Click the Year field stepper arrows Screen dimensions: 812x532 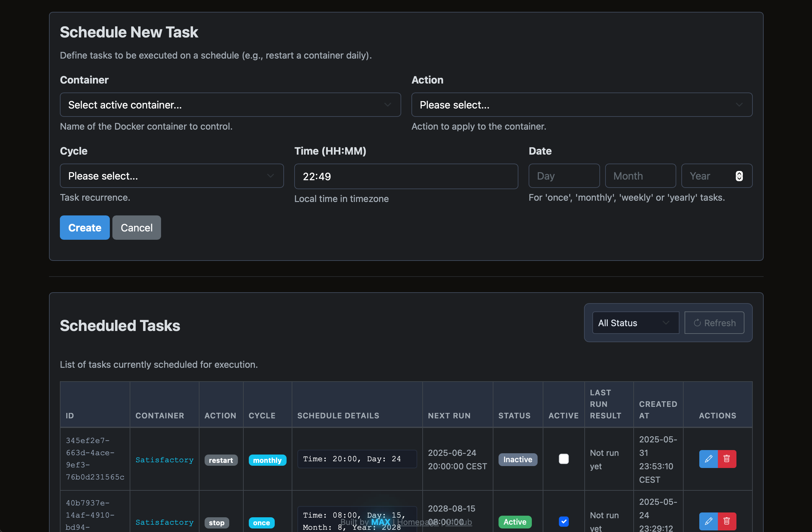[739, 176]
